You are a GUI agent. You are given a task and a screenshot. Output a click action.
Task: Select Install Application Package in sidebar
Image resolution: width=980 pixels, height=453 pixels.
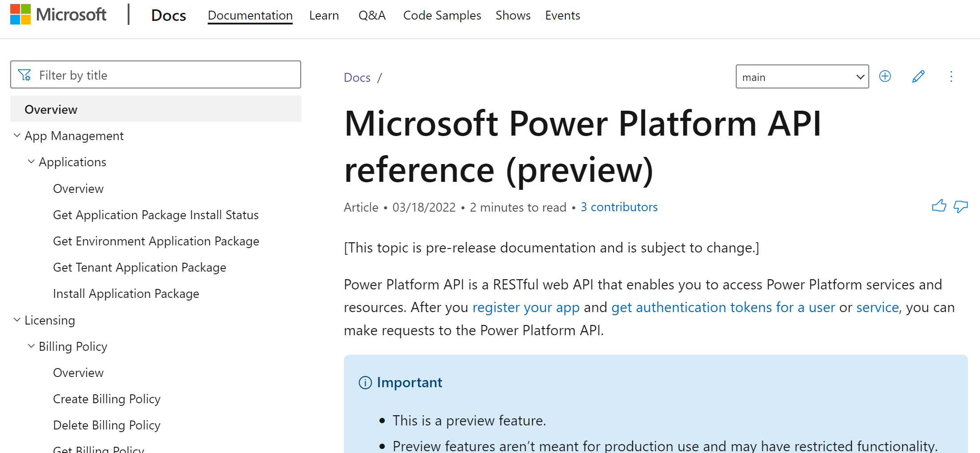[x=126, y=293]
